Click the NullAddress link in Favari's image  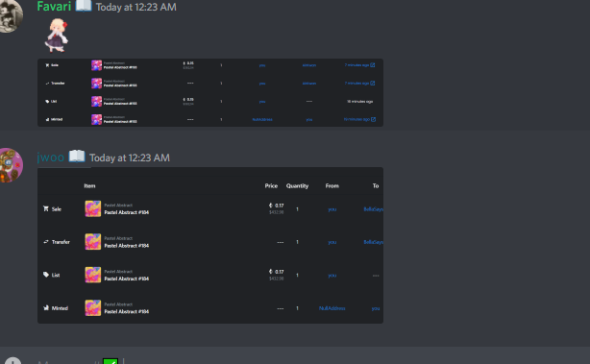tap(262, 120)
